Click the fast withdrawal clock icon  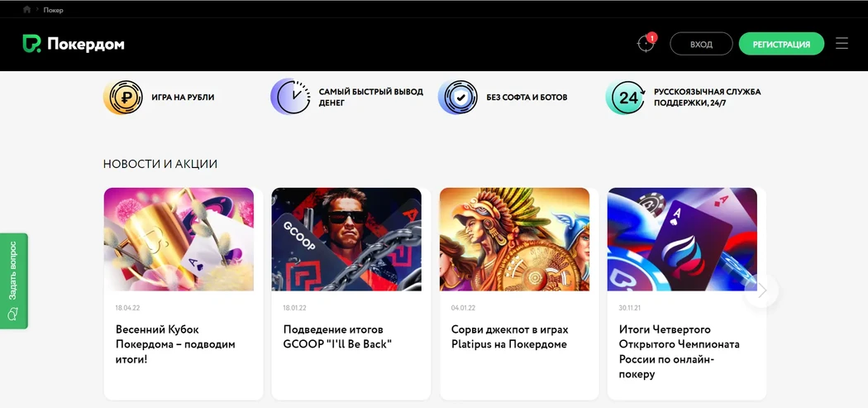tap(291, 97)
